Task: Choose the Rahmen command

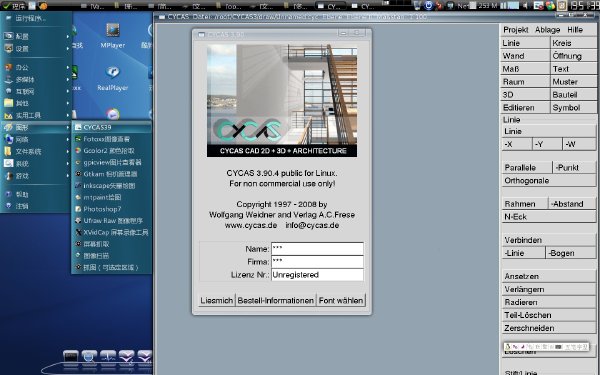Action: point(525,204)
